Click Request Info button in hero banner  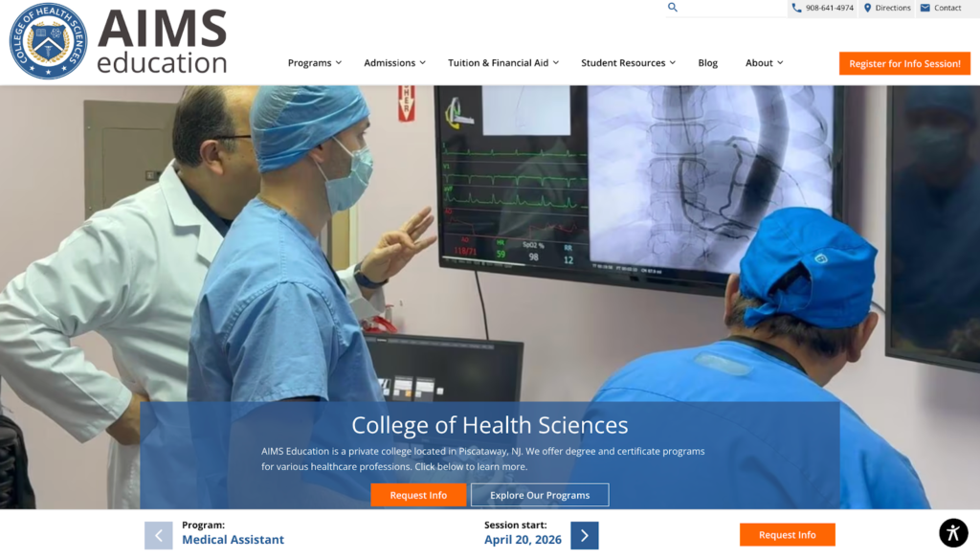[418, 495]
